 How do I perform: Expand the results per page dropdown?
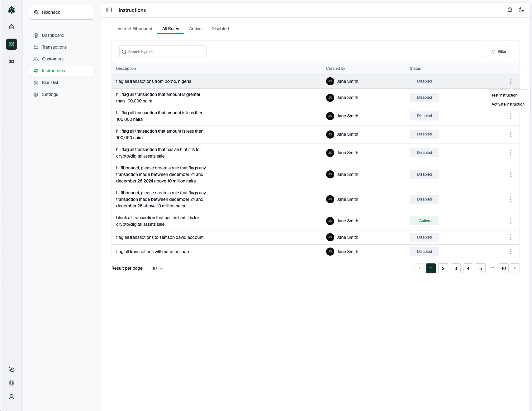[x=157, y=268]
